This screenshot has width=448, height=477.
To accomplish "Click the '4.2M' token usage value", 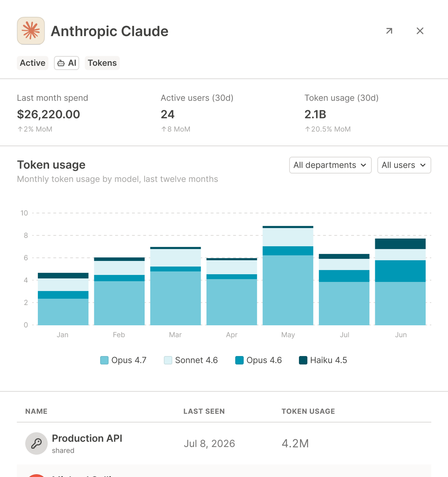I will coord(295,444).
